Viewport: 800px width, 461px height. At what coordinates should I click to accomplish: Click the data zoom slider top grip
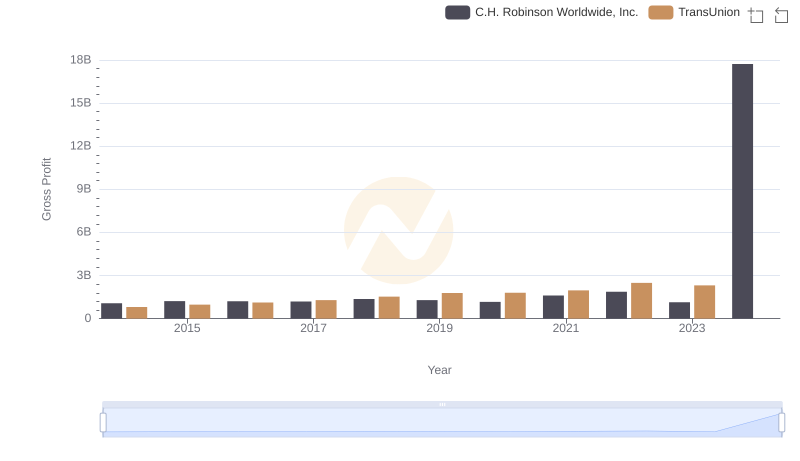click(442, 404)
